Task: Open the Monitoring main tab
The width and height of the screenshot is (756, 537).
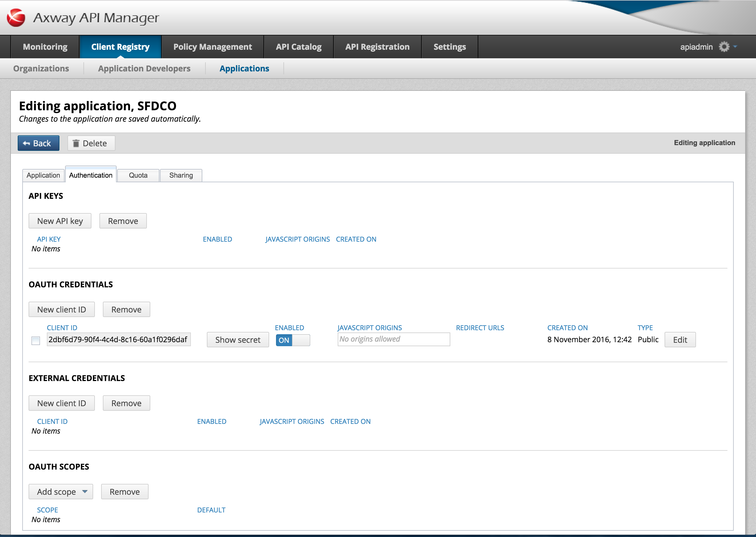Action: point(45,47)
